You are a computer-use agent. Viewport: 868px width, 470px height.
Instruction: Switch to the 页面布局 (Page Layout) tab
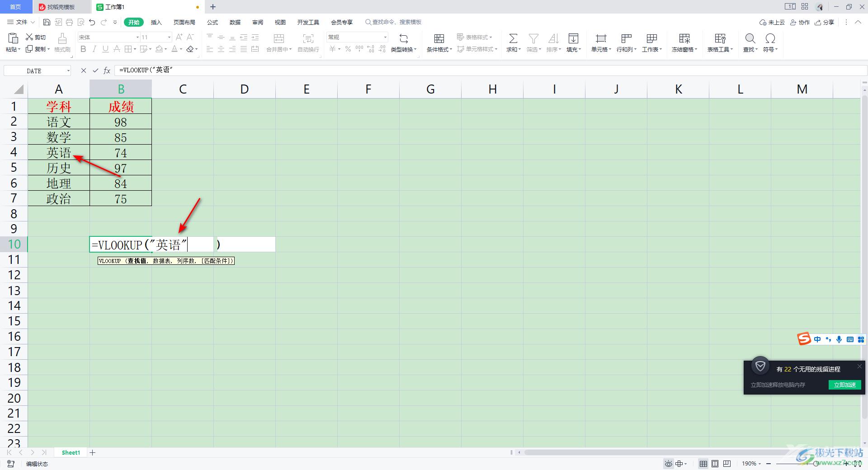tap(184, 22)
